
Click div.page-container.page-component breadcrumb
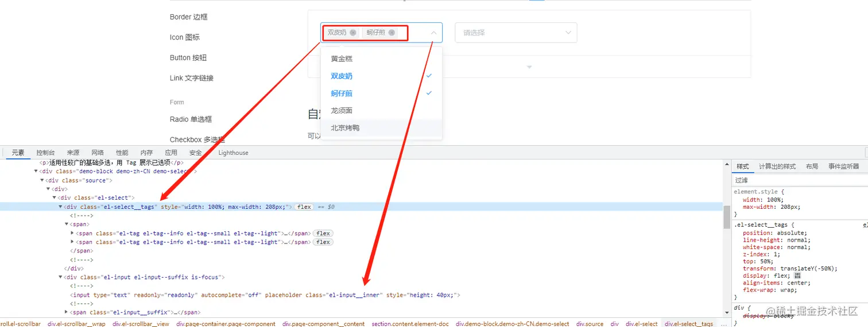click(x=226, y=324)
